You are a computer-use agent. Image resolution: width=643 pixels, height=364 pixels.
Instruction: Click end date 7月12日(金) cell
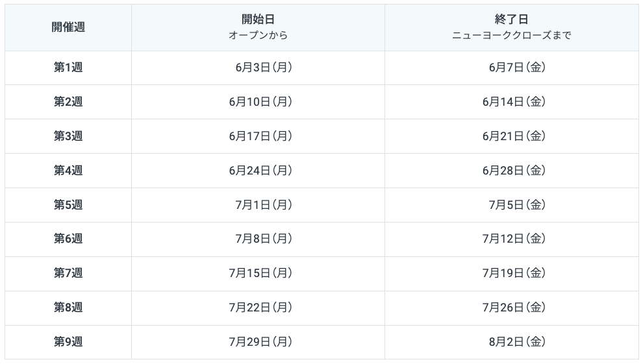point(513,239)
